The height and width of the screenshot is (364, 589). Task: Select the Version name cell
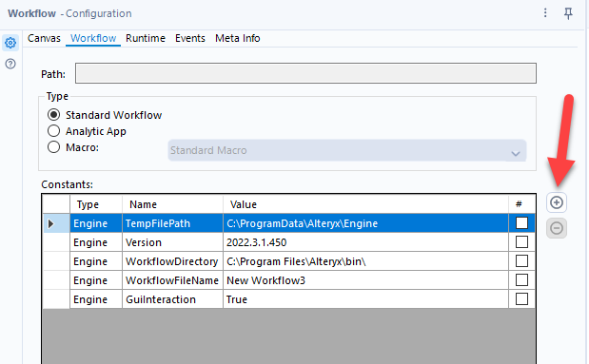click(172, 242)
